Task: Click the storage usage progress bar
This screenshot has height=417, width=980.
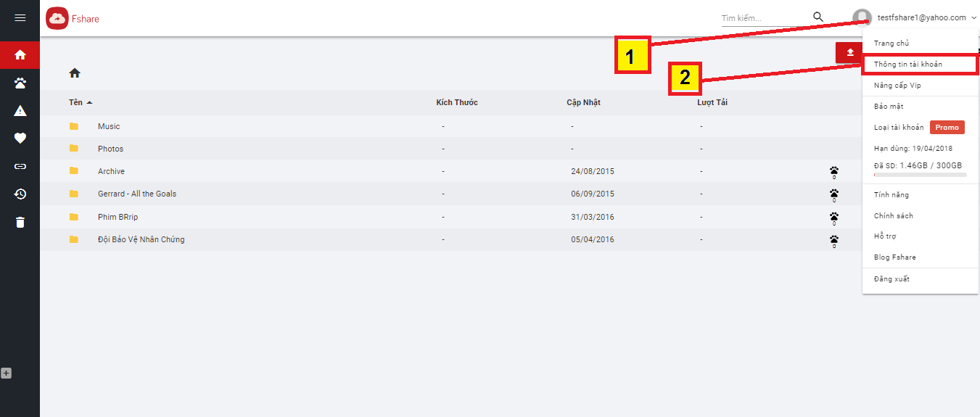Action: click(920, 175)
